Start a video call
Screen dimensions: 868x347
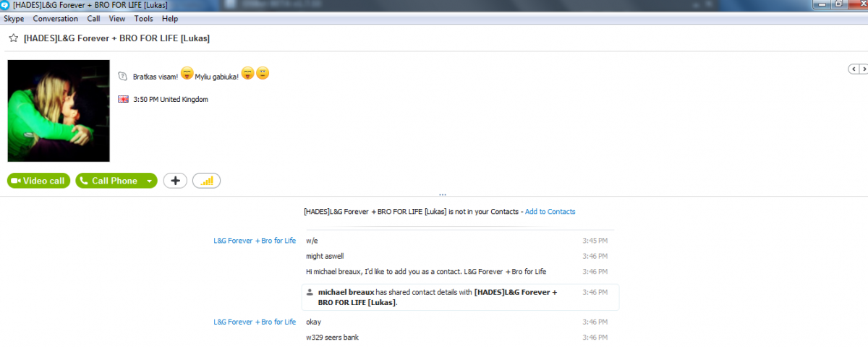point(38,181)
